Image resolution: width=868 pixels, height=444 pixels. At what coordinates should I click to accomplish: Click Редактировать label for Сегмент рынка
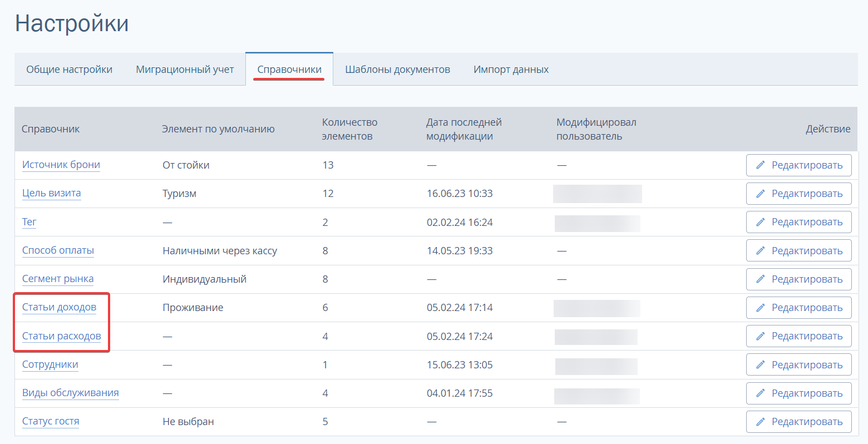coord(807,279)
